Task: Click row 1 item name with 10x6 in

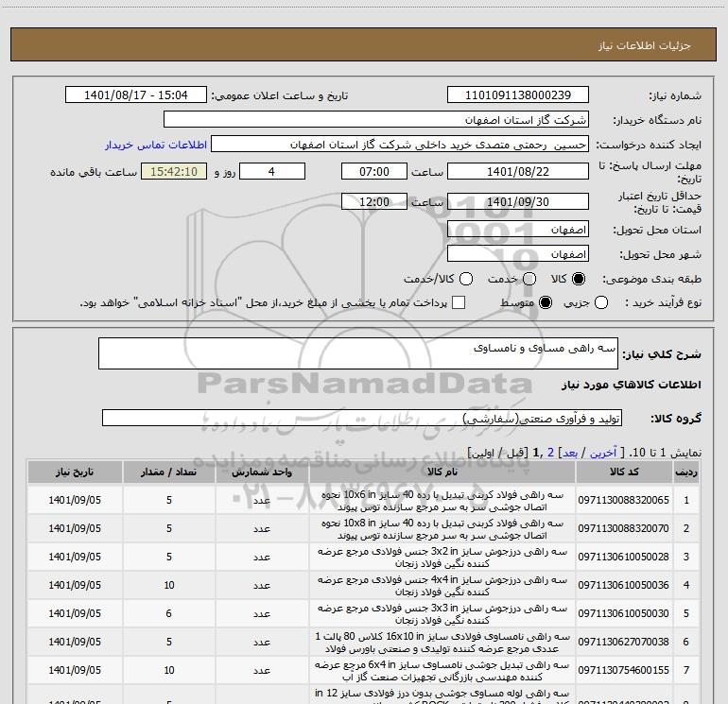Action: tap(442, 501)
